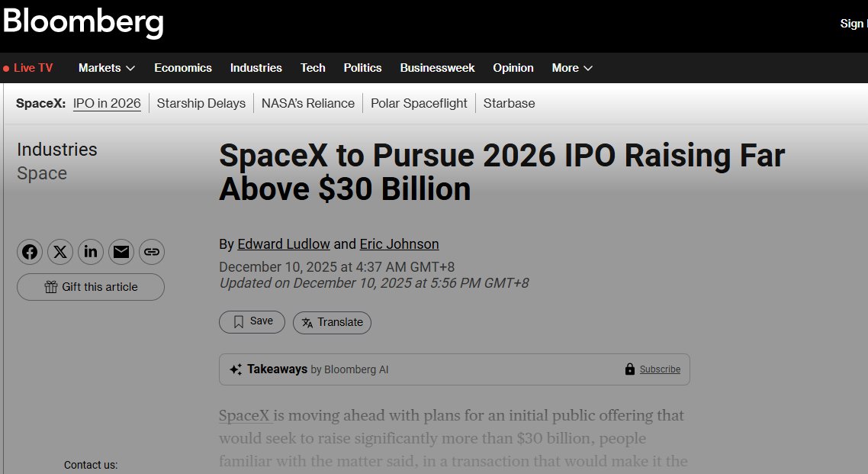This screenshot has height=474, width=868.
Task: Copy the article link
Action: [x=152, y=251]
